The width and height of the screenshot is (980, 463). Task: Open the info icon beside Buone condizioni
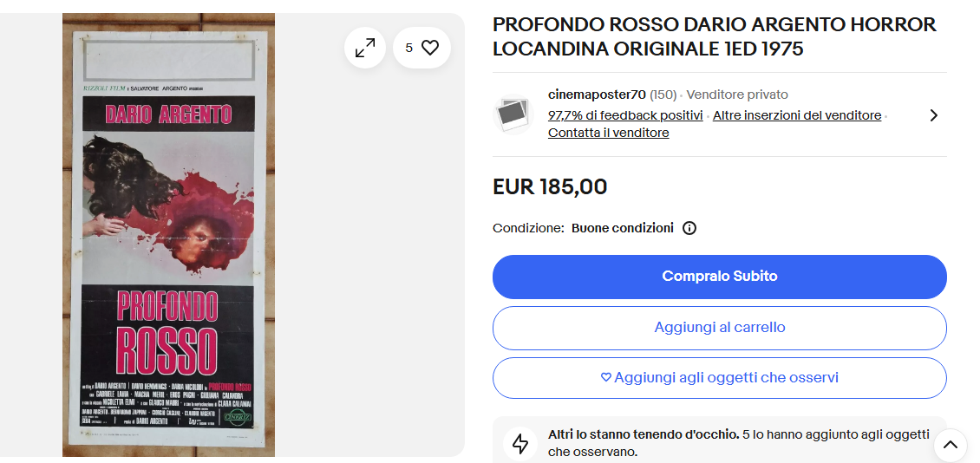point(689,228)
